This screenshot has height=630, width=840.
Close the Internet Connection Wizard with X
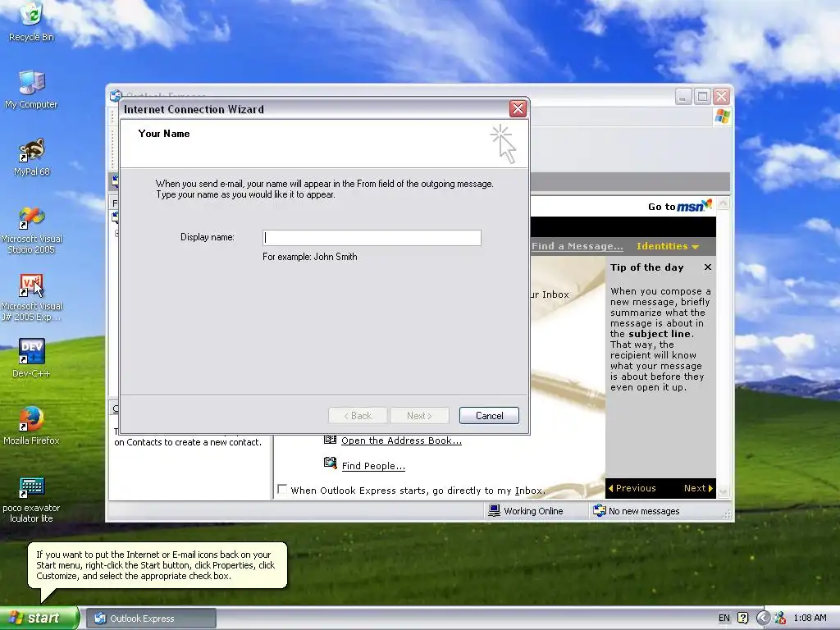coord(518,109)
